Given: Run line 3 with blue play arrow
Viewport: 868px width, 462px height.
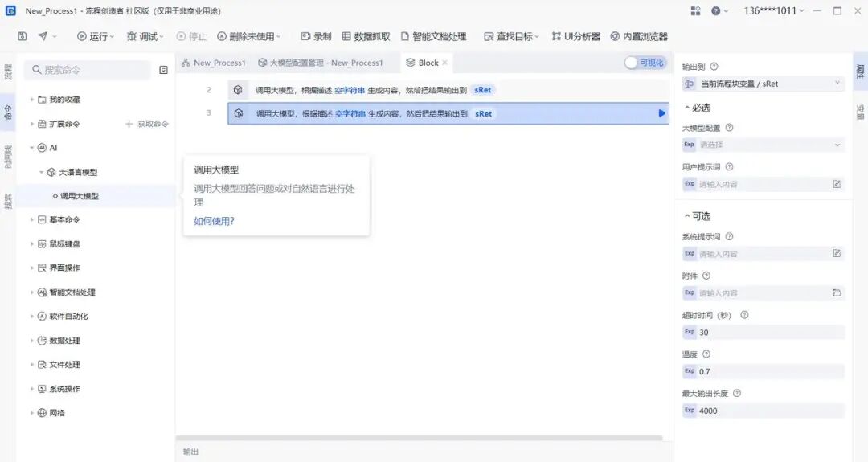Looking at the screenshot, I should point(661,113).
